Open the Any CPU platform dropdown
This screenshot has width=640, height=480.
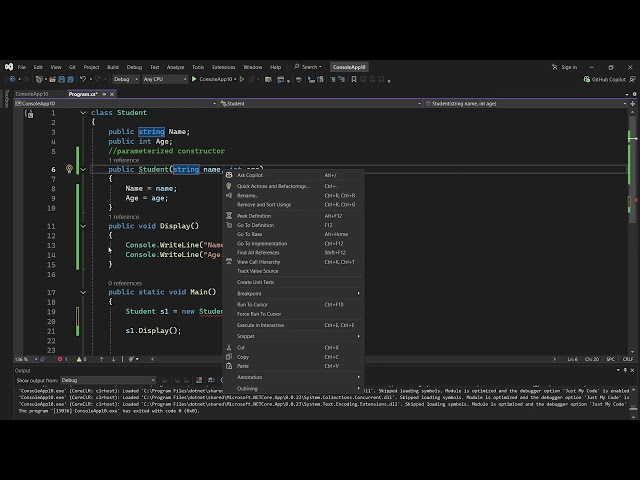tap(165, 79)
